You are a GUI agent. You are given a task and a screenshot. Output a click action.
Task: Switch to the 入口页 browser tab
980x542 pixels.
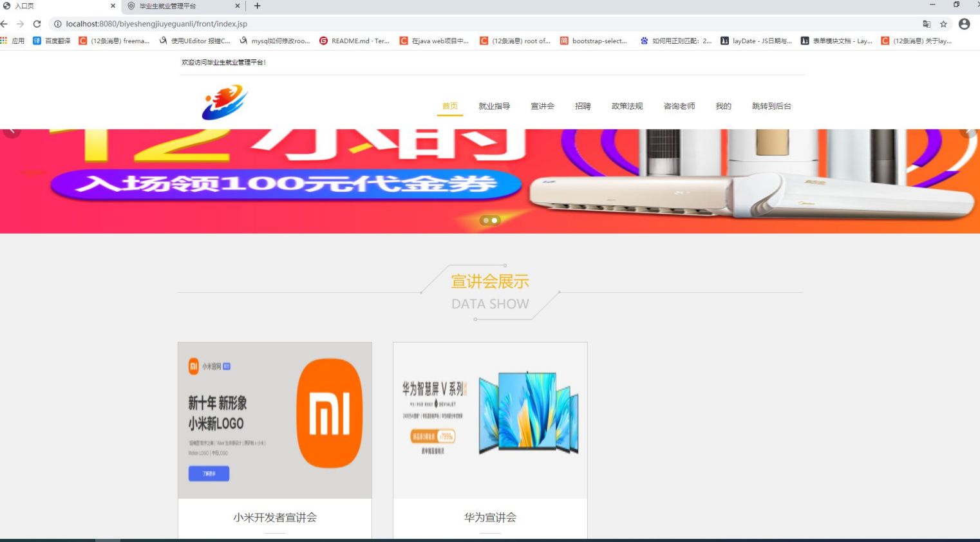[60, 6]
